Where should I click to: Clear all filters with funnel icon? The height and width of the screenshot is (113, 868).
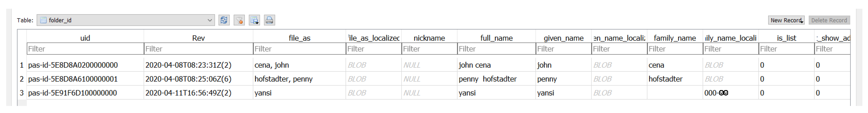point(239,20)
